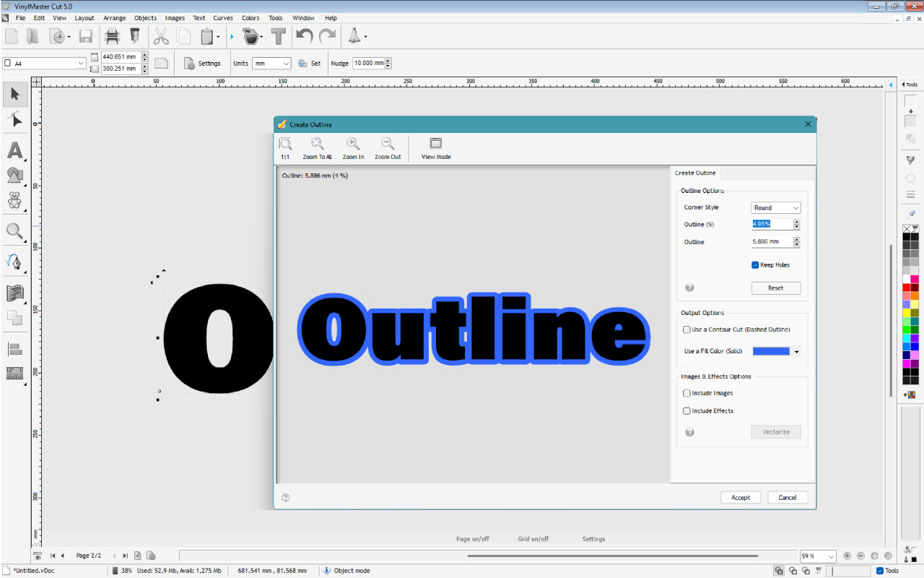Open the Arrange menu
924x578 pixels.
pos(114,18)
